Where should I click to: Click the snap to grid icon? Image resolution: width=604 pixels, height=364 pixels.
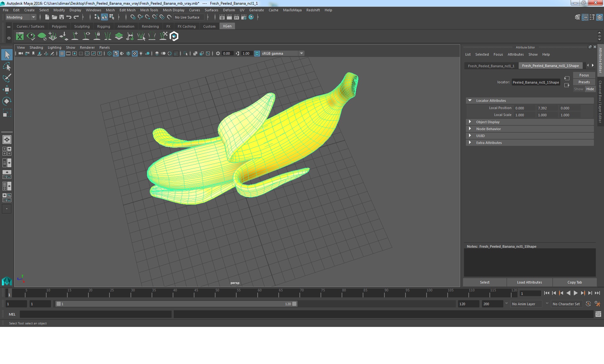tap(132, 17)
